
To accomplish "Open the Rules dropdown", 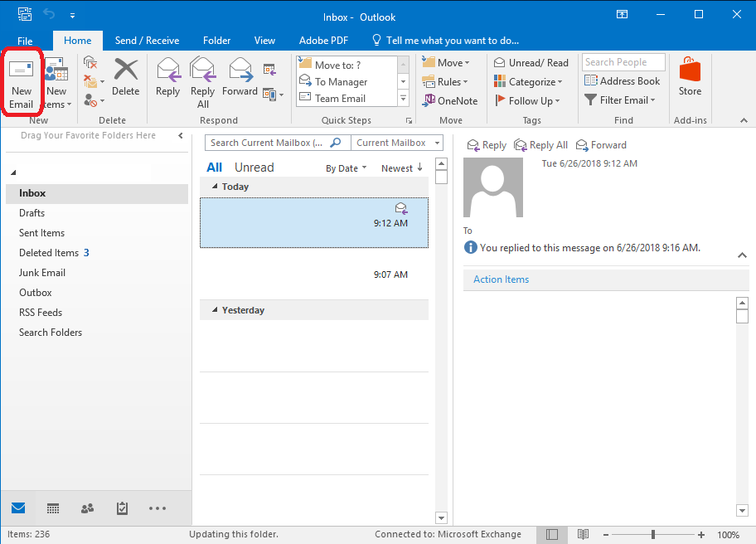I will click(445, 82).
